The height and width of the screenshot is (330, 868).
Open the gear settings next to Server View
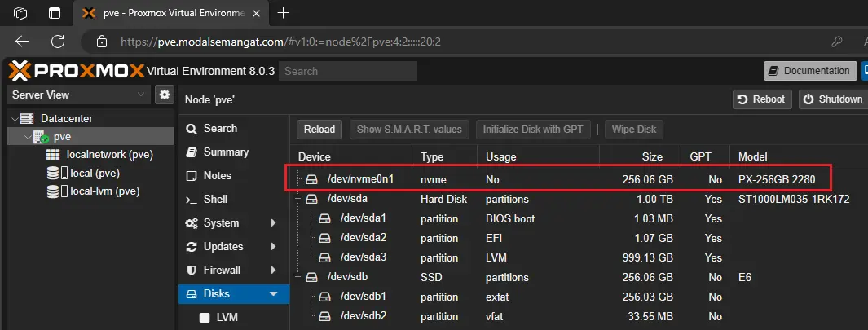[164, 95]
